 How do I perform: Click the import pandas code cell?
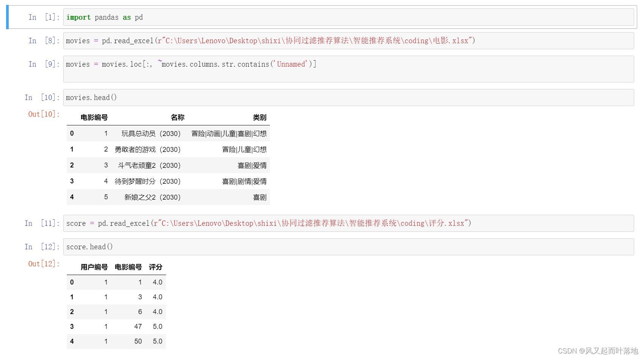point(348,17)
